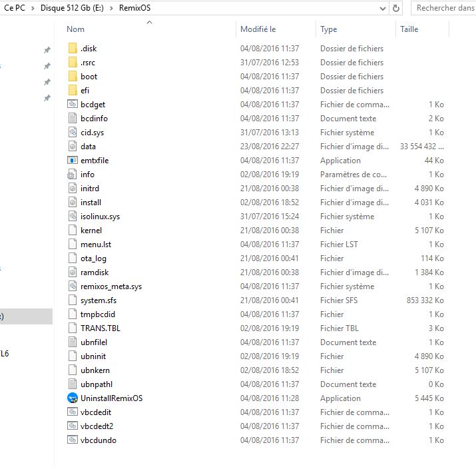Click the first pin icon in sidebar
This screenshot has width=476, height=473.
point(47,50)
